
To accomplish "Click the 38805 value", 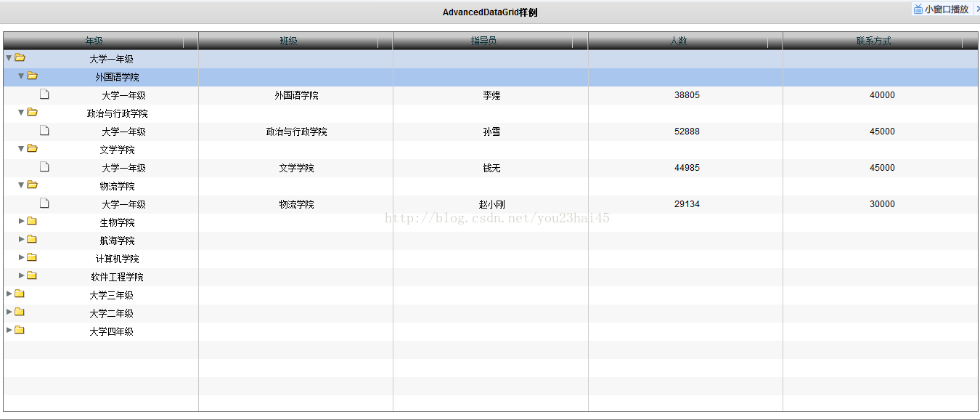I will pos(687,95).
